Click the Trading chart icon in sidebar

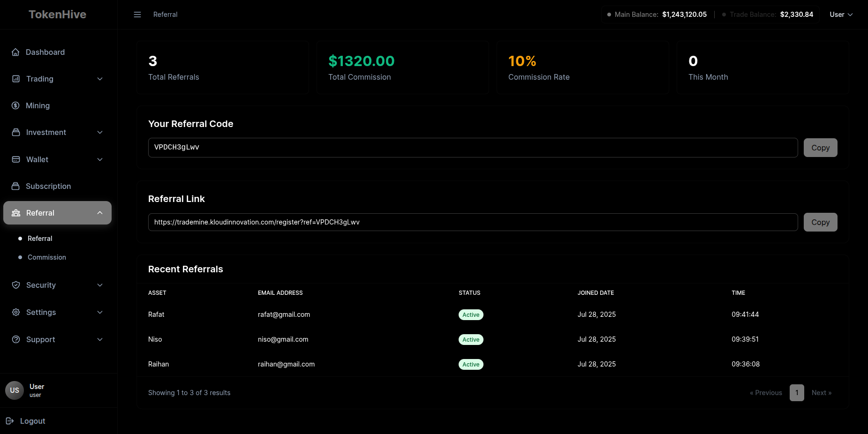(16, 79)
